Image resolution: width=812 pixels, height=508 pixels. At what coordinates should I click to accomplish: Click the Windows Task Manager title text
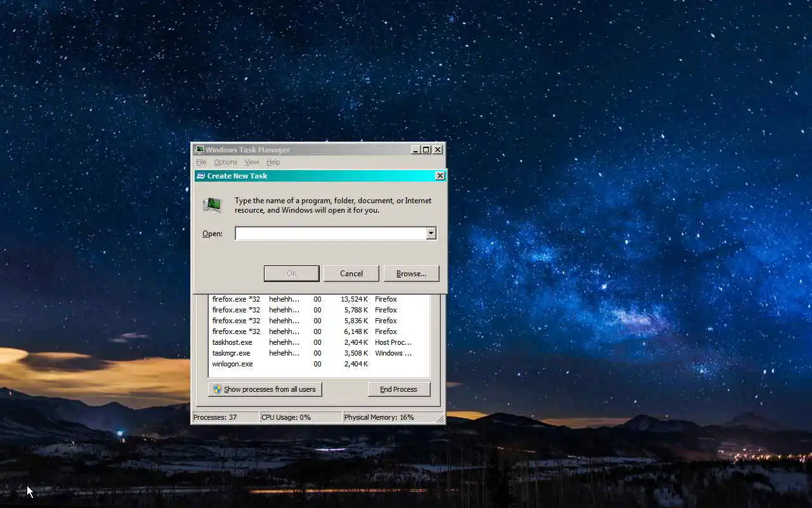tap(248, 150)
